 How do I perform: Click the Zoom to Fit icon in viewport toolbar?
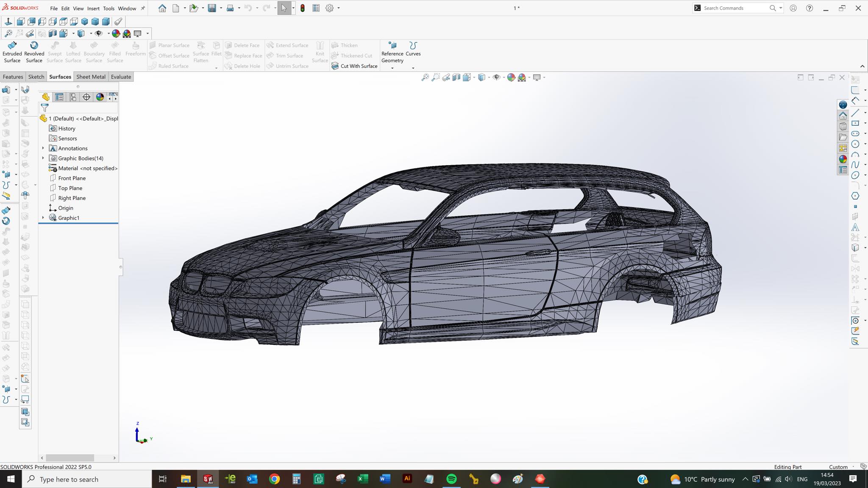425,77
